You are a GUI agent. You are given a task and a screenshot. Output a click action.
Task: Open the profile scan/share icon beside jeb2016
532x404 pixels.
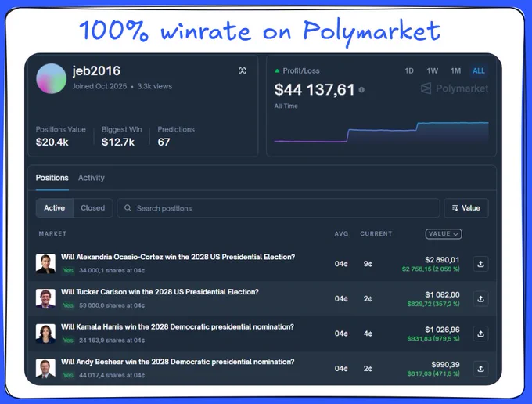tap(243, 71)
